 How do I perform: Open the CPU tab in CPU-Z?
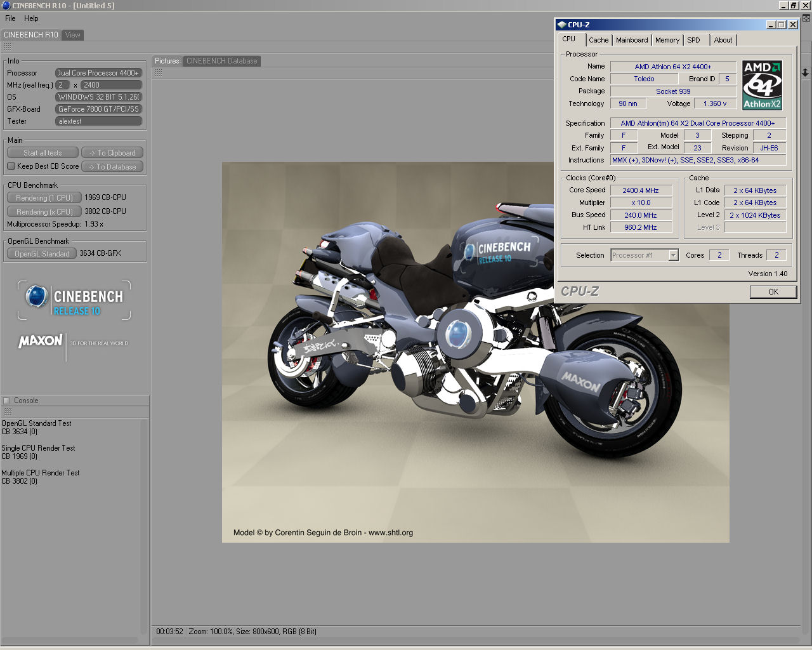click(x=569, y=39)
